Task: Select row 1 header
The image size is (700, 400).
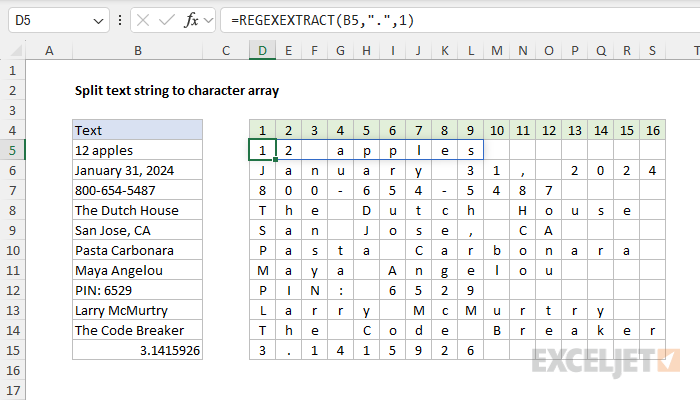Action: click(12, 71)
